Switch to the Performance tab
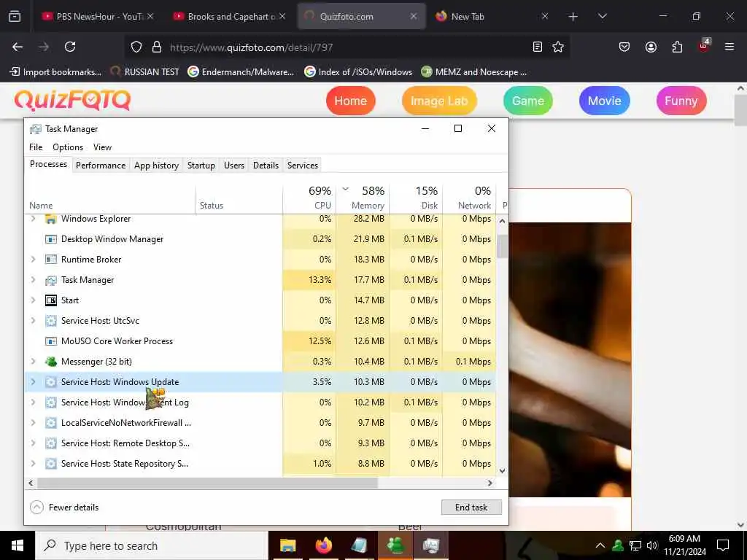 101,166
